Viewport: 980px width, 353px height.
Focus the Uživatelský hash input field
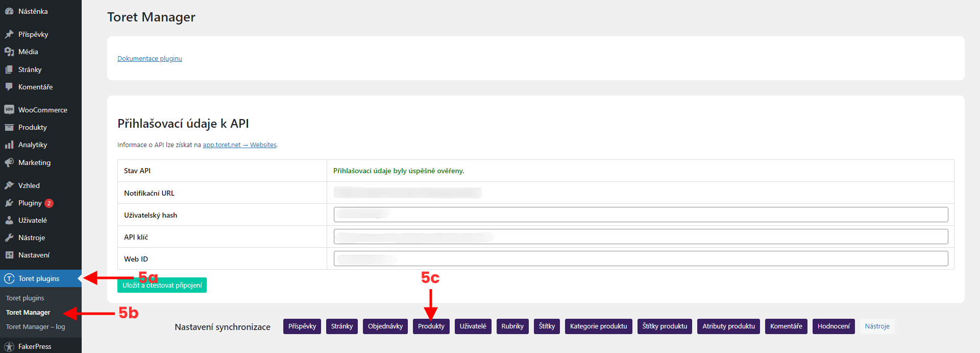[641, 215]
